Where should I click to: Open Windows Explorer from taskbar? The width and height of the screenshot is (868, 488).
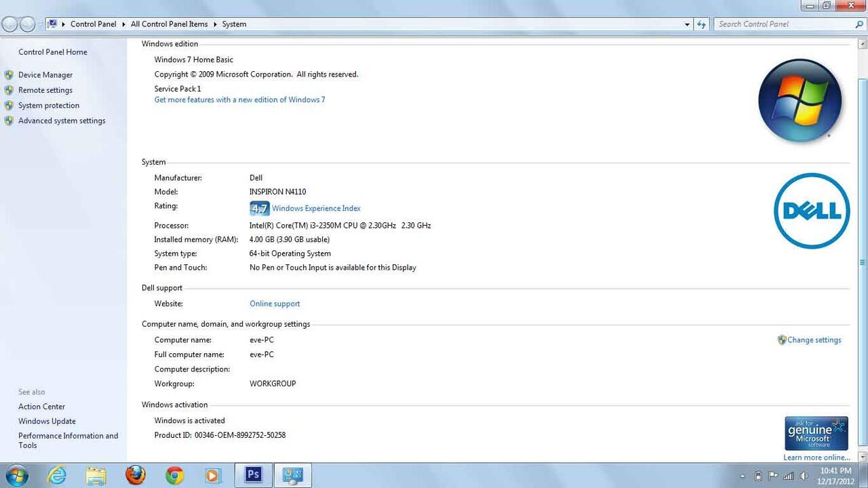(96, 476)
